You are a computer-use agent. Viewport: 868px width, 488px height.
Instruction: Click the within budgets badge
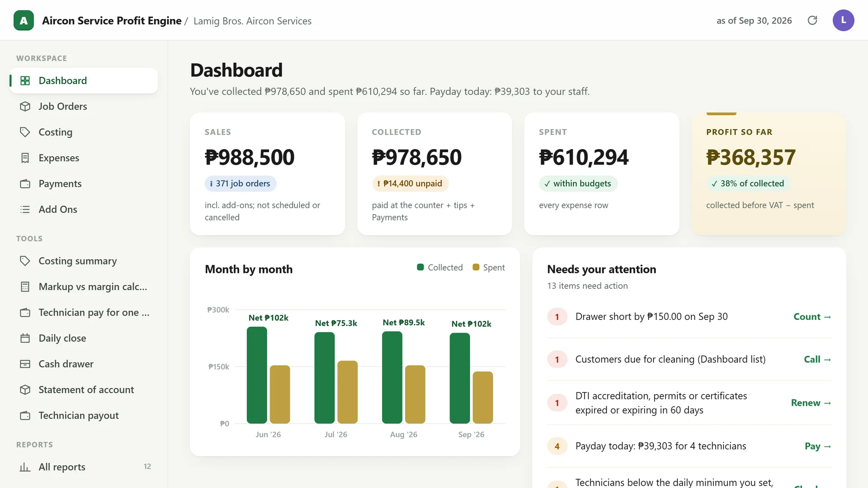(x=578, y=183)
